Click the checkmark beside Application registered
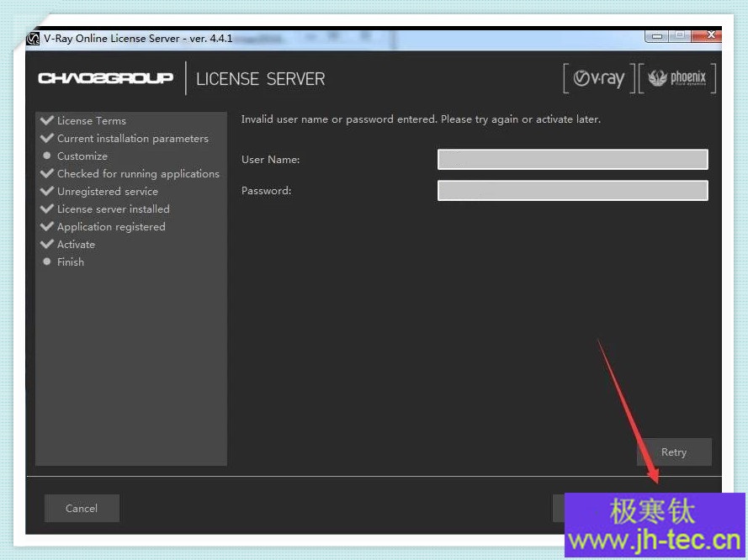This screenshot has height=560, width=748. (47, 226)
